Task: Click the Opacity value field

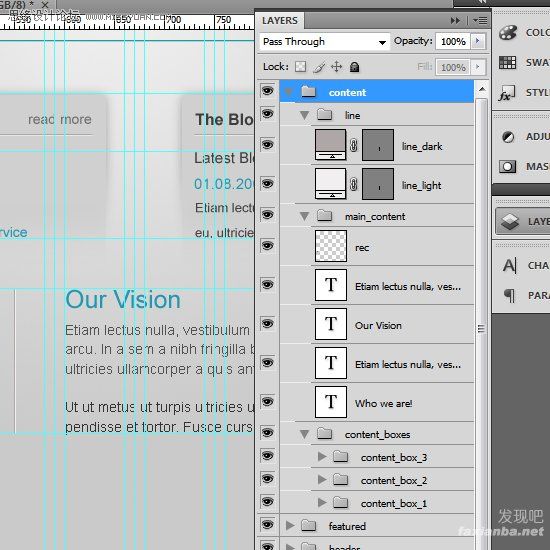Action: tap(452, 41)
